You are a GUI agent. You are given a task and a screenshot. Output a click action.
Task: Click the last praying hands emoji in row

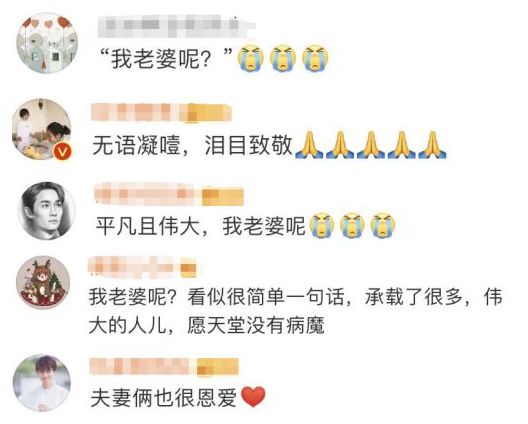(x=432, y=145)
